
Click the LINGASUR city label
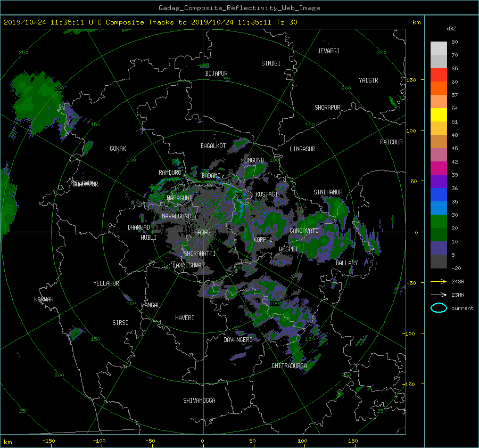(x=302, y=149)
